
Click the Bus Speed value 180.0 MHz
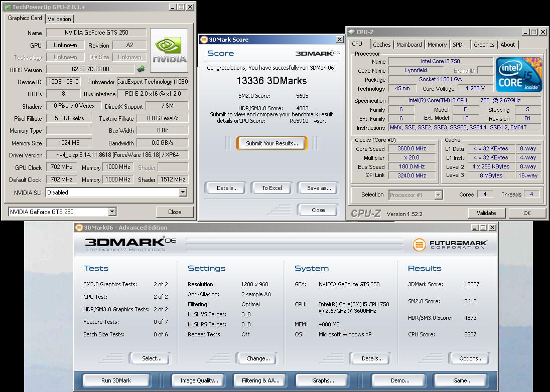tap(412, 167)
